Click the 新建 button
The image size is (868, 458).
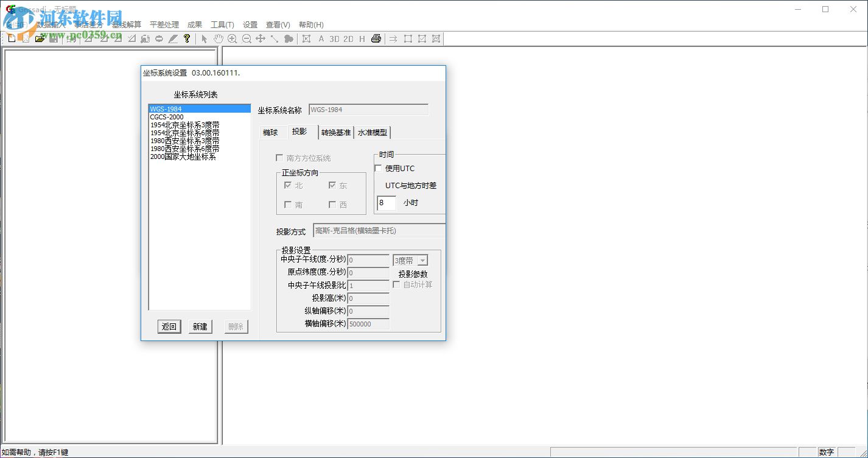click(x=200, y=326)
